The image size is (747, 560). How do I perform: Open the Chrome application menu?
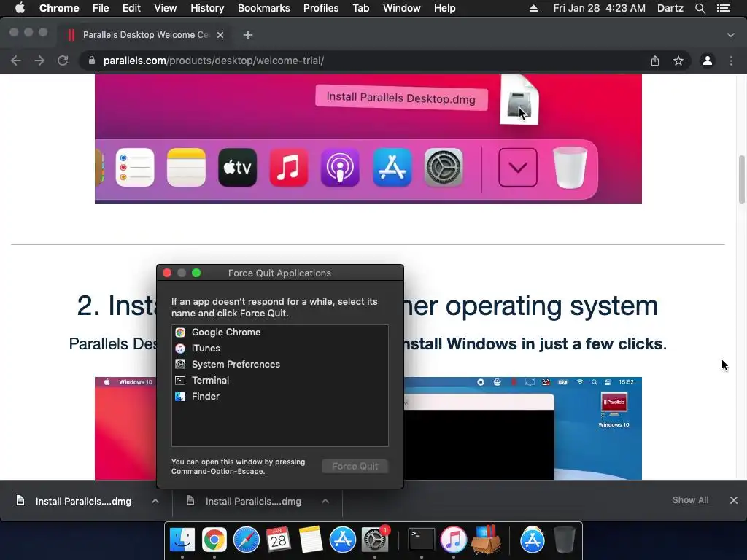point(59,8)
